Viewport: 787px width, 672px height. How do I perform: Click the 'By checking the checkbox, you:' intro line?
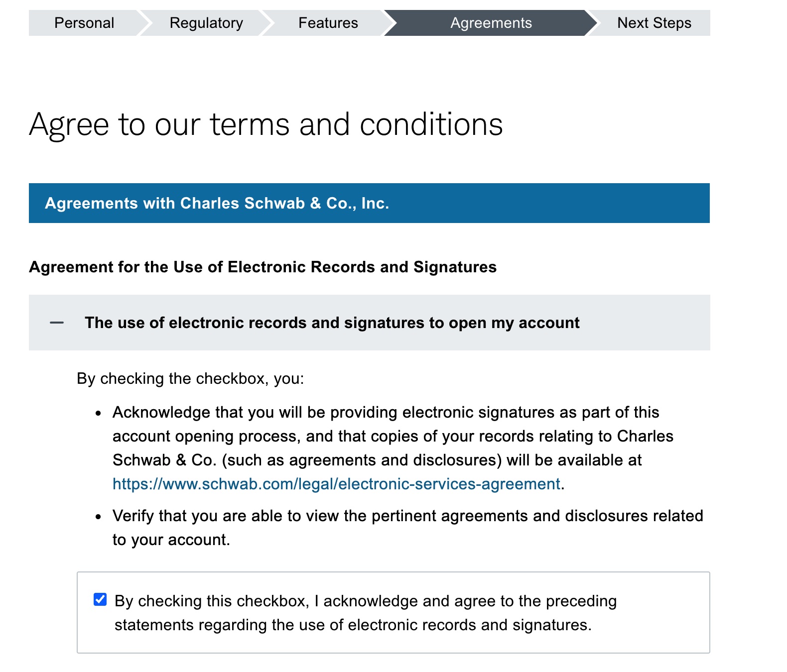(190, 379)
